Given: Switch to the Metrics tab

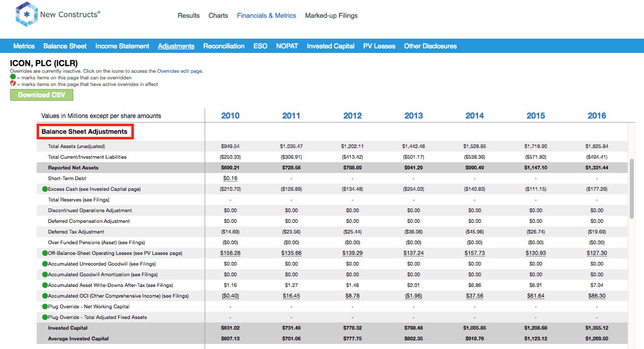Looking at the screenshot, I should (24, 46).
